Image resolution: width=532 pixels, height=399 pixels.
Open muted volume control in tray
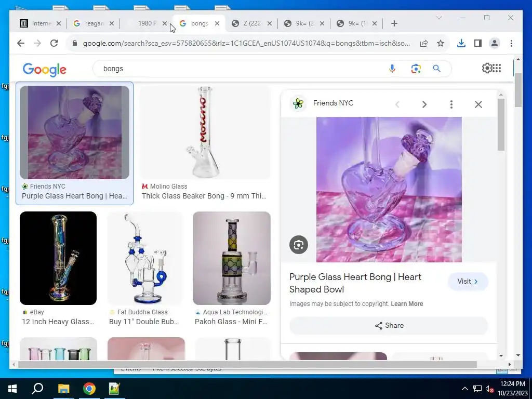pos(489,389)
